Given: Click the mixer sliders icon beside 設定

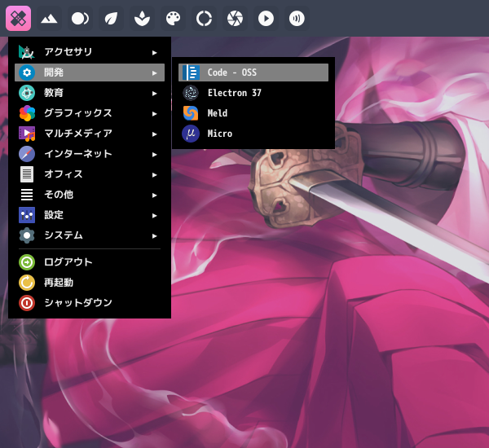Looking at the screenshot, I should [27, 215].
